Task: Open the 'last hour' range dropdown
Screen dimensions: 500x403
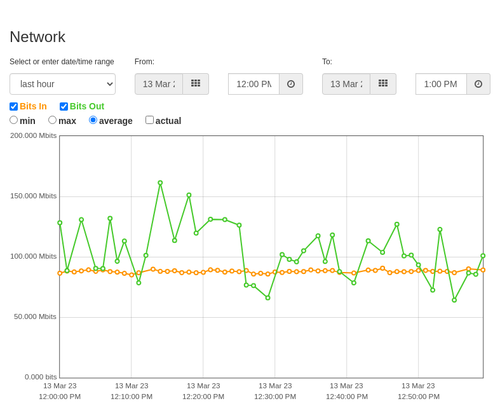Action: [x=63, y=84]
